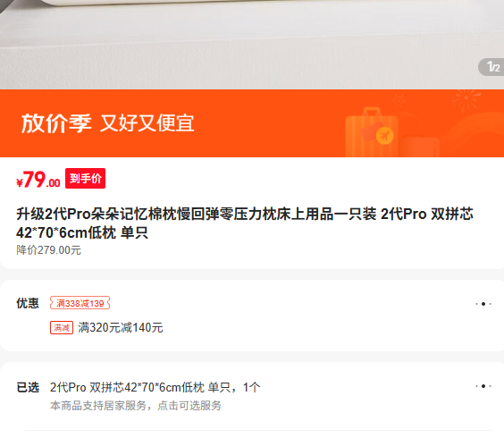The height and width of the screenshot is (438, 504).
Task: Open 本商品支持居家服务 service options
Action: coord(136,406)
